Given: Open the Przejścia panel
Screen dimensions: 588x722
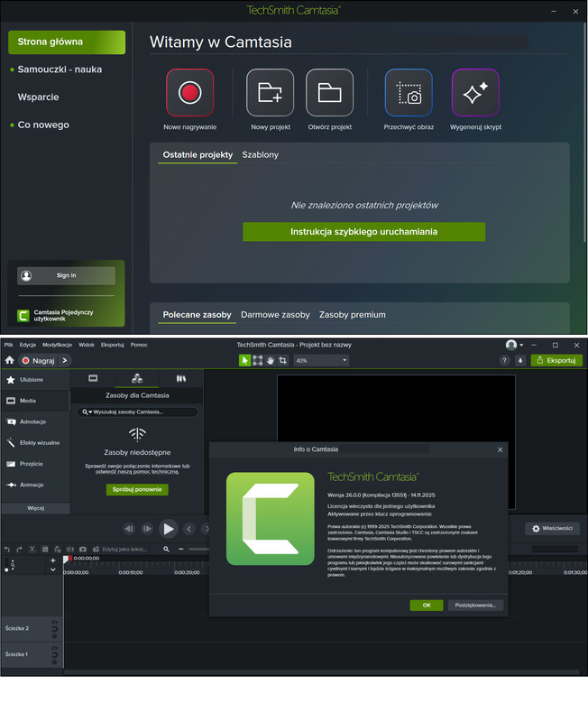Looking at the screenshot, I should click(x=35, y=464).
